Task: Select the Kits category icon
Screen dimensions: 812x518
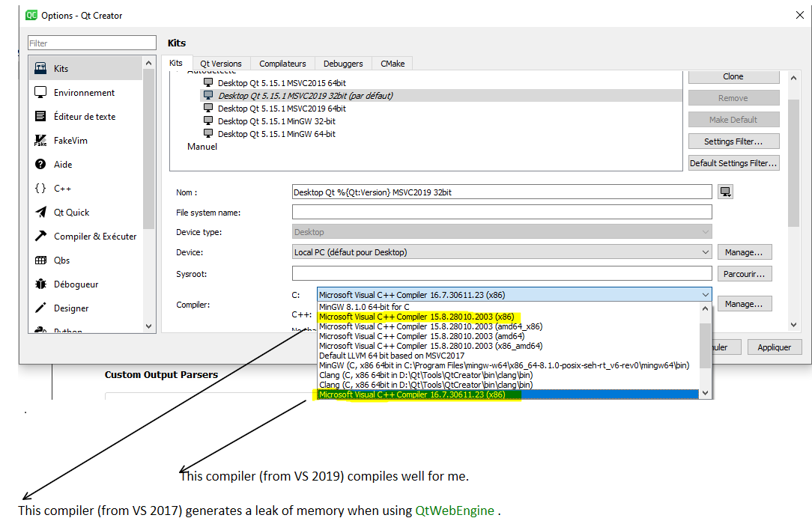Action: click(40, 68)
